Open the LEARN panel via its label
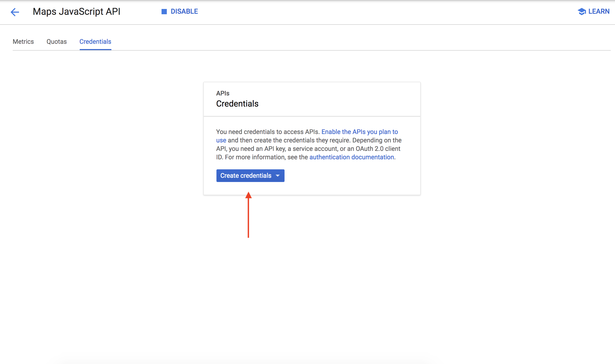Image resolution: width=615 pixels, height=364 pixels. tap(599, 12)
